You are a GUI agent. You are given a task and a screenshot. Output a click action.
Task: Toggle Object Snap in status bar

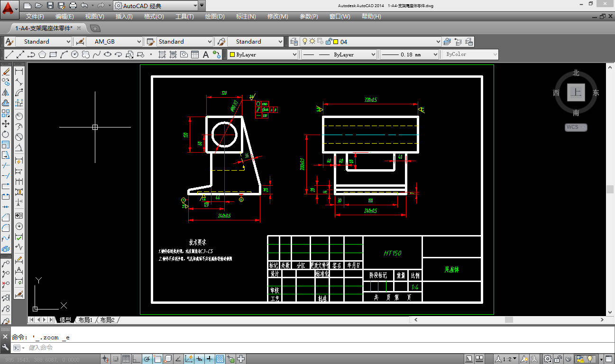(158, 359)
